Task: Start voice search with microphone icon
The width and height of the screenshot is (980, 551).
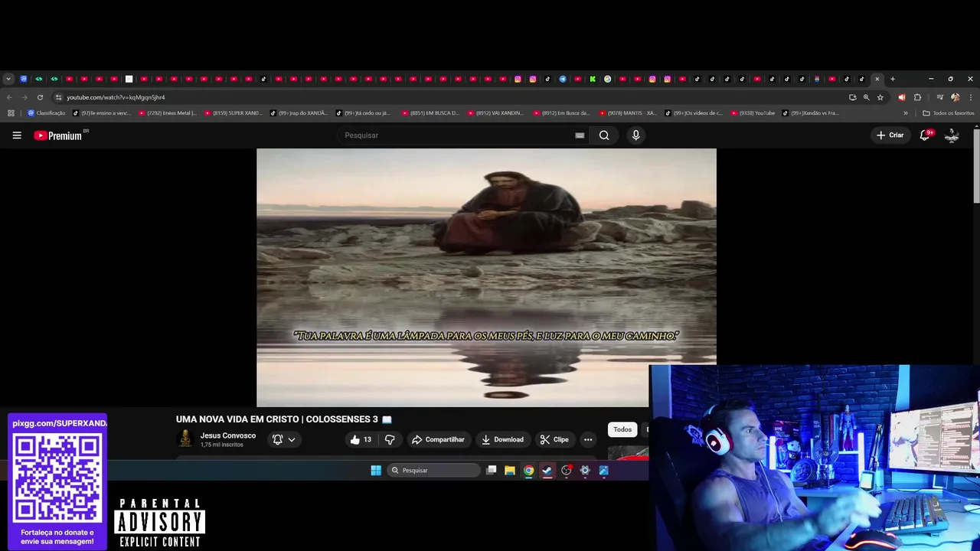Action: 635,135
